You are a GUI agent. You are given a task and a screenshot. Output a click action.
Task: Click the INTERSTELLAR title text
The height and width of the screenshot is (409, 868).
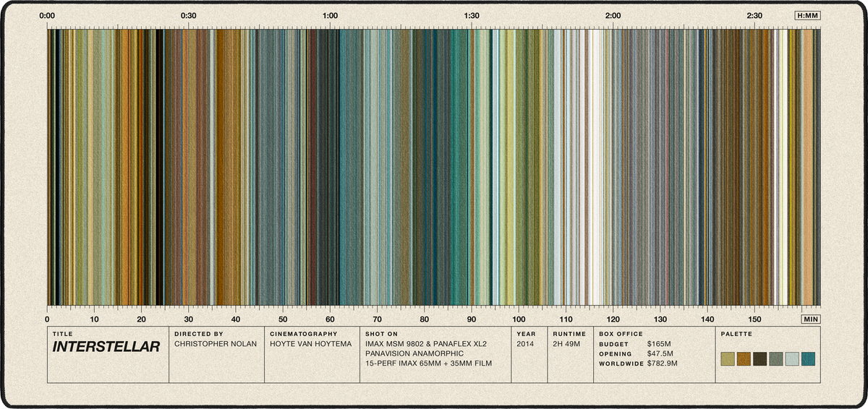click(x=106, y=347)
